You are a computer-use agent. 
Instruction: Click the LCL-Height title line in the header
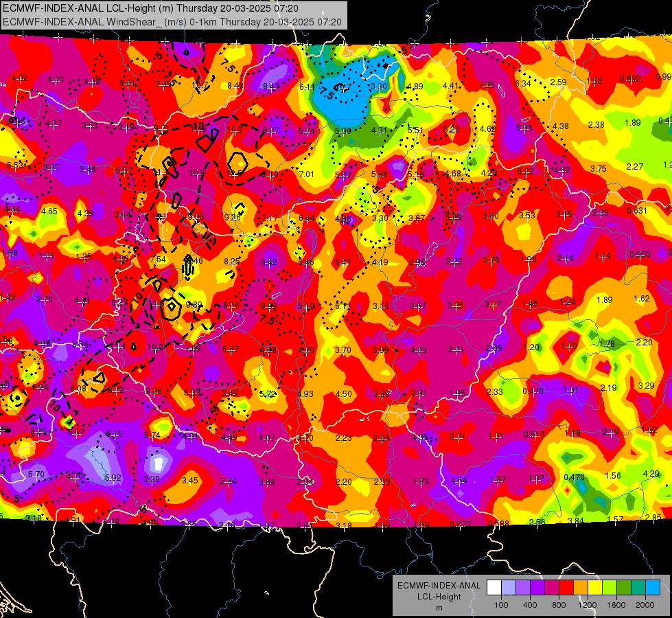pyautogui.click(x=150, y=8)
